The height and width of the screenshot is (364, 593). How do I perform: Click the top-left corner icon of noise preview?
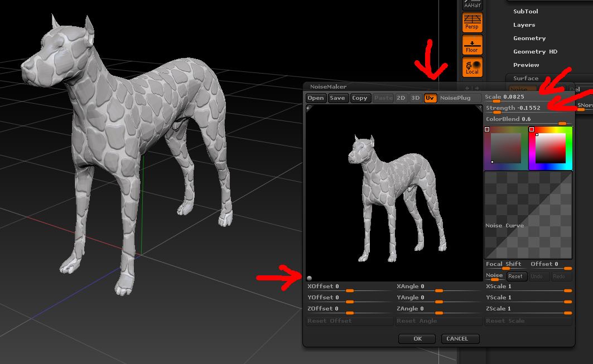click(308, 108)
